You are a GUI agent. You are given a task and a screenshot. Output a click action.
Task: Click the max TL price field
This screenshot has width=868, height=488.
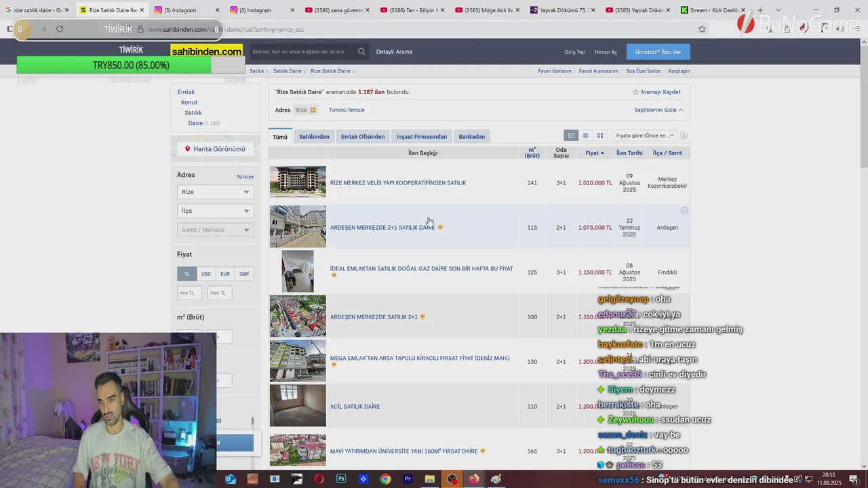pos(220,293)
